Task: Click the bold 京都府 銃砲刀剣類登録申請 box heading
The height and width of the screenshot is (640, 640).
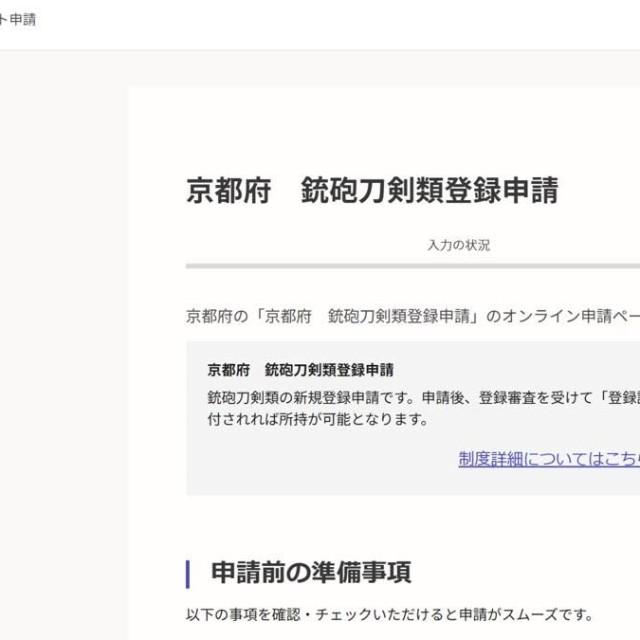Action: tap(300, 370)
